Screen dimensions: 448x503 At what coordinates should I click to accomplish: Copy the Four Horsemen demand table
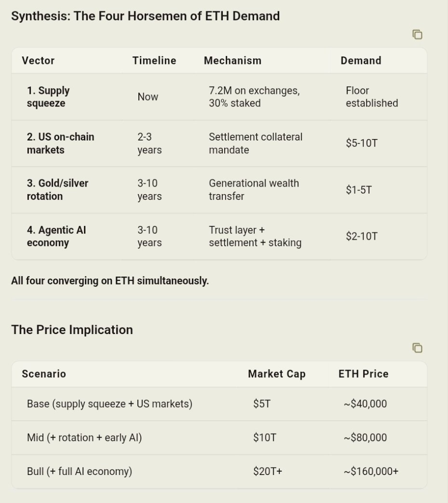417,35
